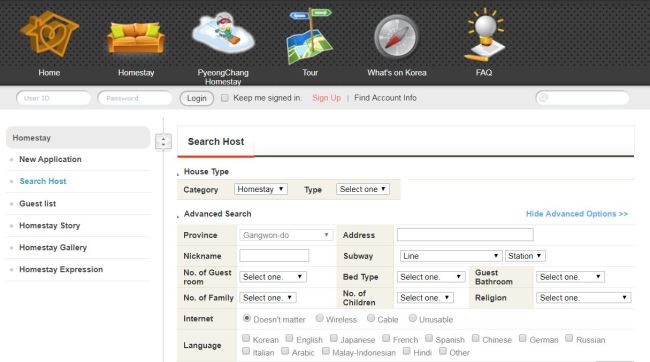The image size is (650, 362).
Task: Click the FAQ light bulb icon
Action: pos(484,35)
